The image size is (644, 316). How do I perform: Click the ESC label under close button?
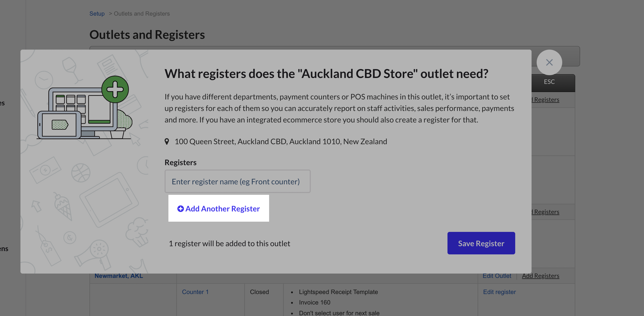click(549, 82)
